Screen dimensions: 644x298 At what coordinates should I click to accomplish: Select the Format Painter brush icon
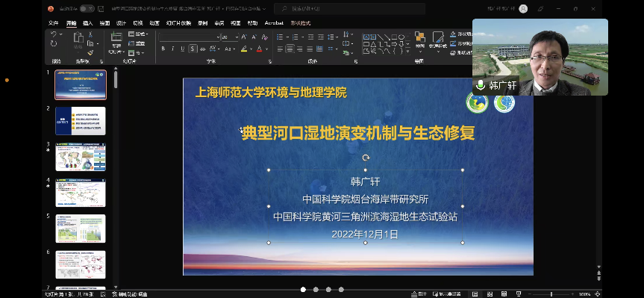click(x=90, y=52)
